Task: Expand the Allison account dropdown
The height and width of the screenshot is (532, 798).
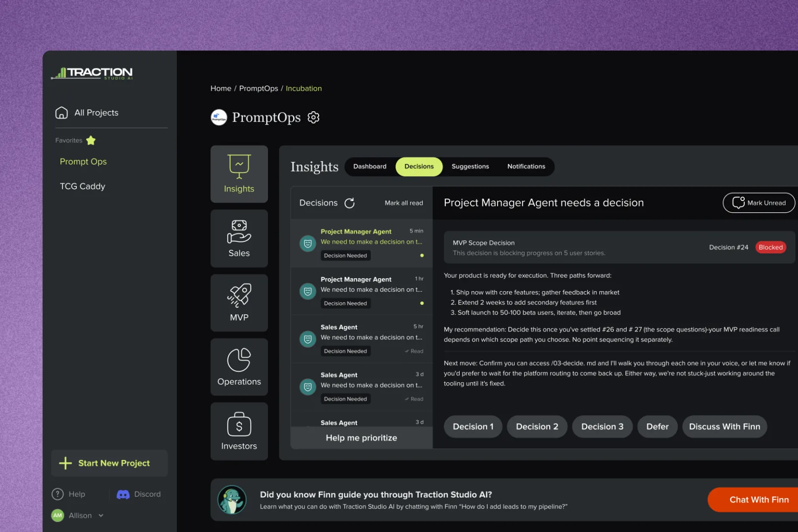Action: pyautogui.click(x=101, y=515)
